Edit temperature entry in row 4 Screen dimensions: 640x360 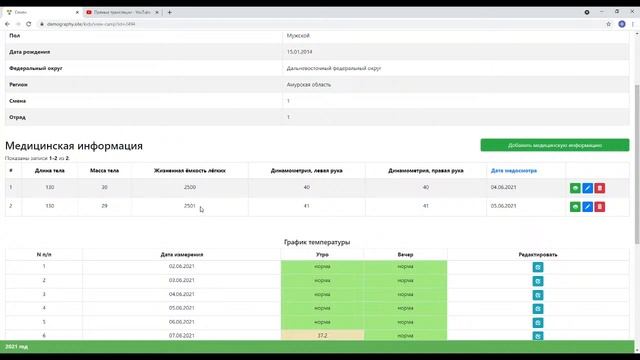(x=538, y=309)
